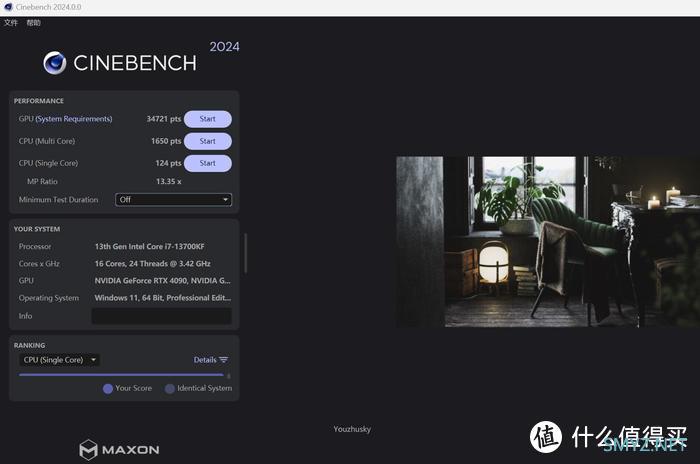Click the Operating System label
Image resolution: width=700 pixels, height=464 pixels.
pos(49,298)
